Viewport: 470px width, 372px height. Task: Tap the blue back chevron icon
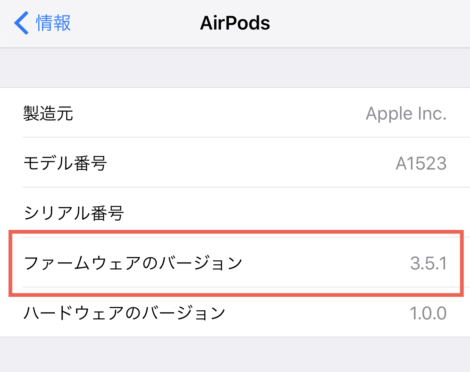[21, 23]
